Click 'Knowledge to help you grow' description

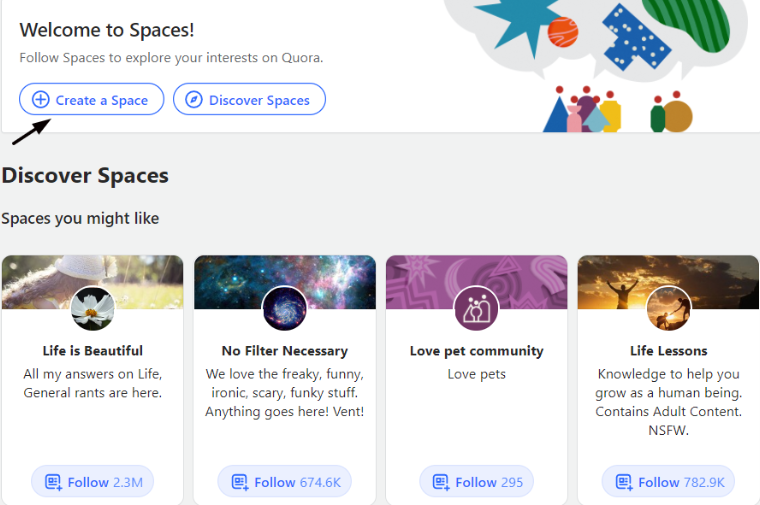pos(668,402)
